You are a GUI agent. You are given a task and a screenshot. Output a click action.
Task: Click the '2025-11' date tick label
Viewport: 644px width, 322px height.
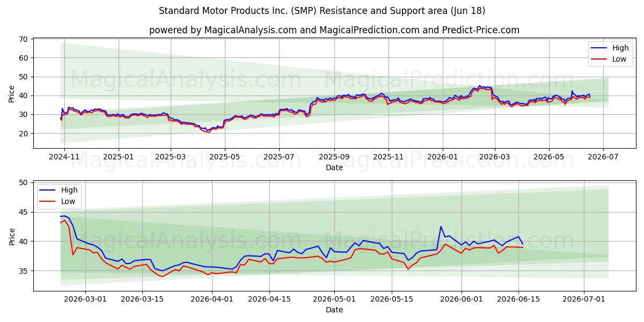click(x=388, y=157)
